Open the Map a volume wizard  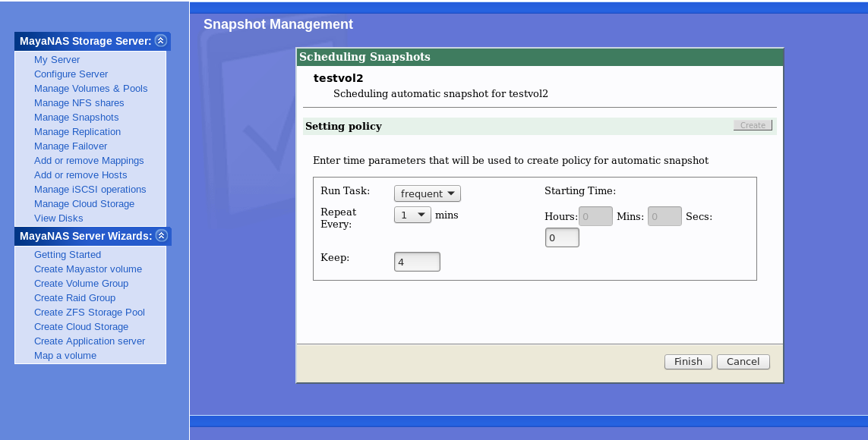coord(65,356)
